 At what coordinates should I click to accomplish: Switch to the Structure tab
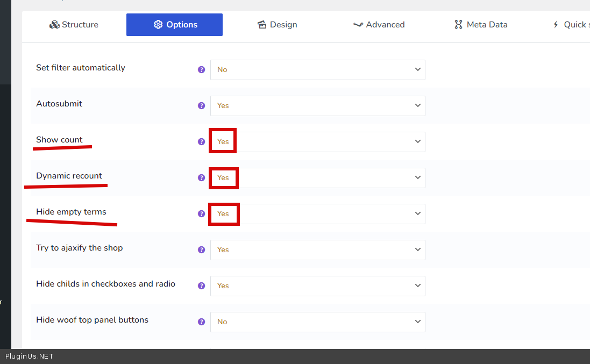[x=74, y=25]
